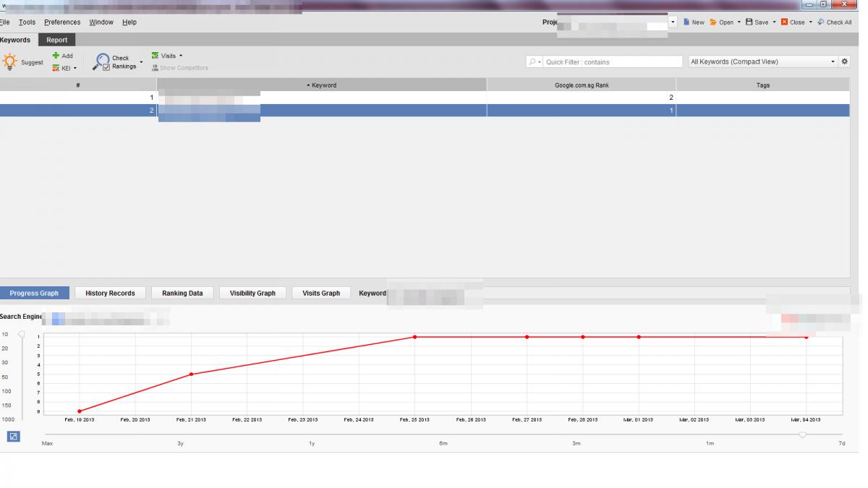Viewport: 868px width, 488px height.
Task: Click the Feb 25 2013 graph data point
Action: (414, 337)
